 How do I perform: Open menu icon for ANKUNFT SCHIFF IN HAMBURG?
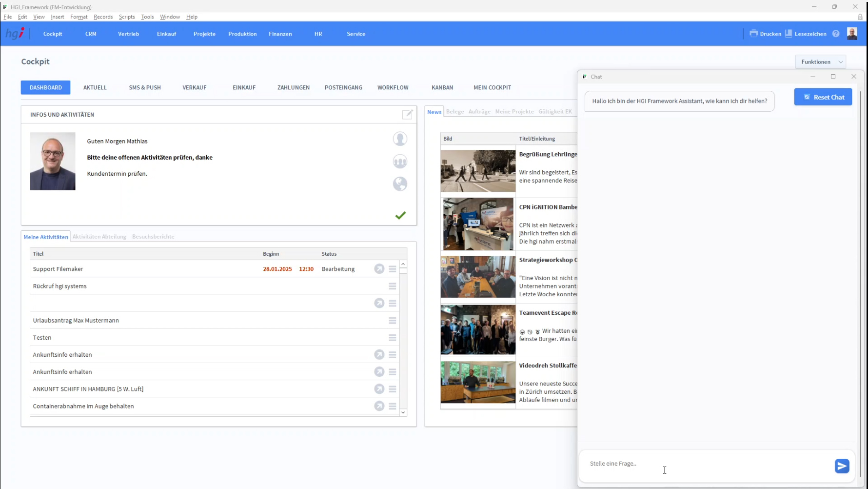[x=392, y=389]
